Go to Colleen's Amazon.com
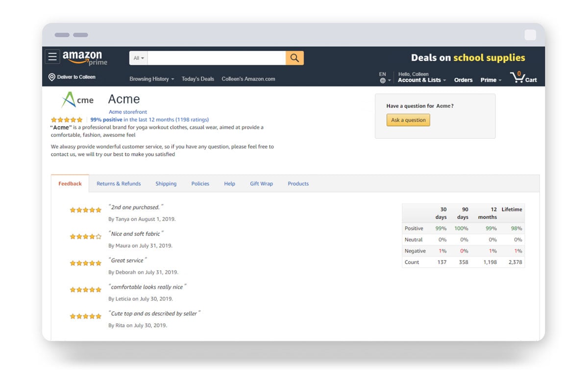 coord(248,79)
